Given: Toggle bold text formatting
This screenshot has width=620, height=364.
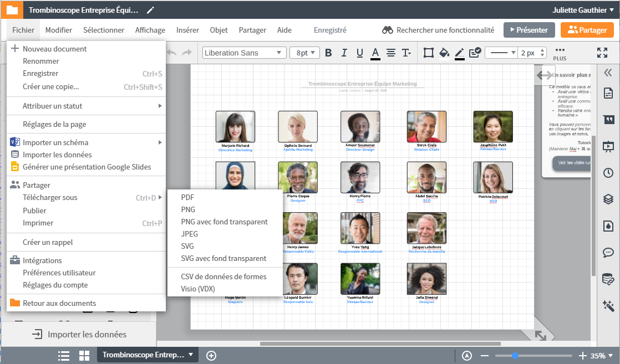Looking at the screenshot, I should 328,53.
